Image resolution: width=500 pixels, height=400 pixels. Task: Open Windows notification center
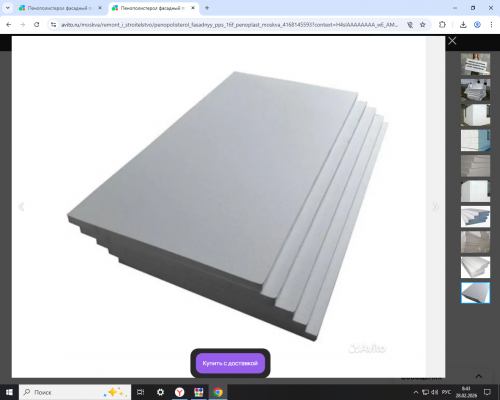pos(487,392)
